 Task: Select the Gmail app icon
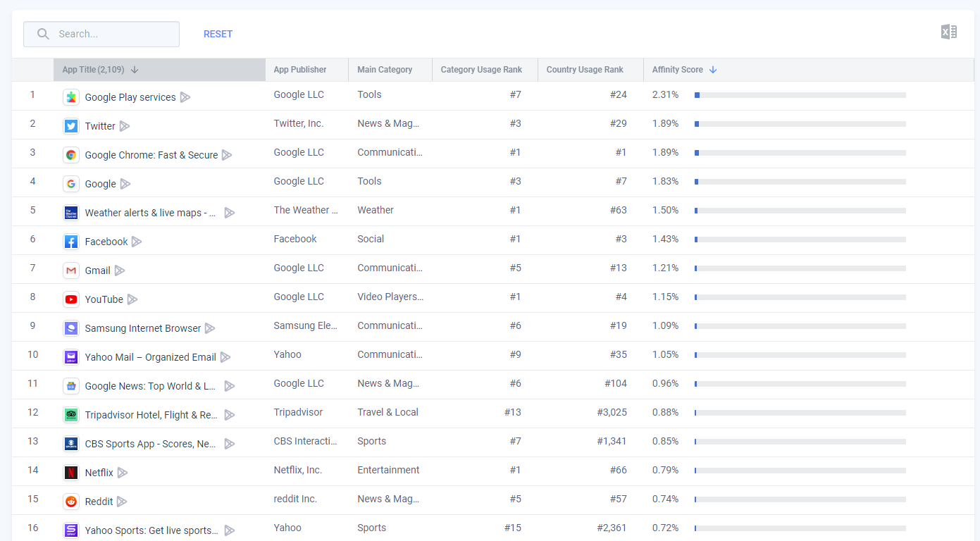(x=70, y=270)
